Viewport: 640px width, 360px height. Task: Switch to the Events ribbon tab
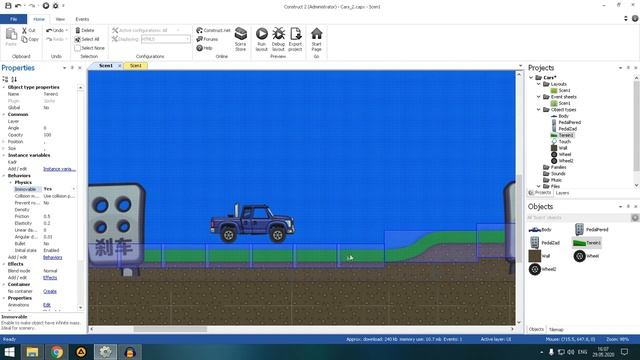tap(82, 19)
